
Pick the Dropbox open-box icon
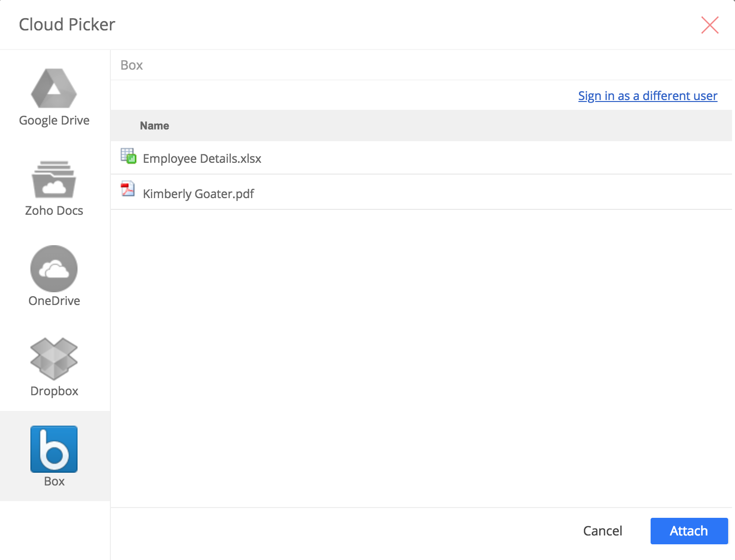click(54, 359)
